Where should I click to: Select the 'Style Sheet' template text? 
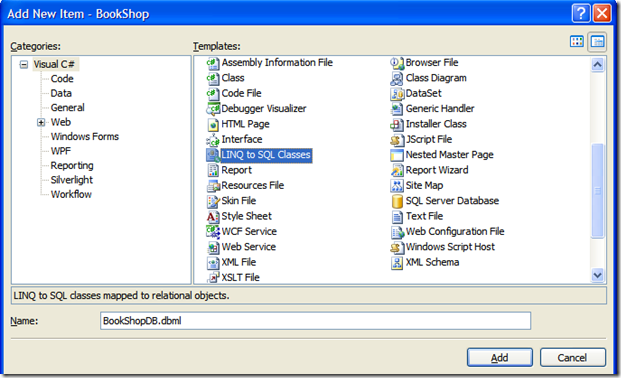[246, 216]
